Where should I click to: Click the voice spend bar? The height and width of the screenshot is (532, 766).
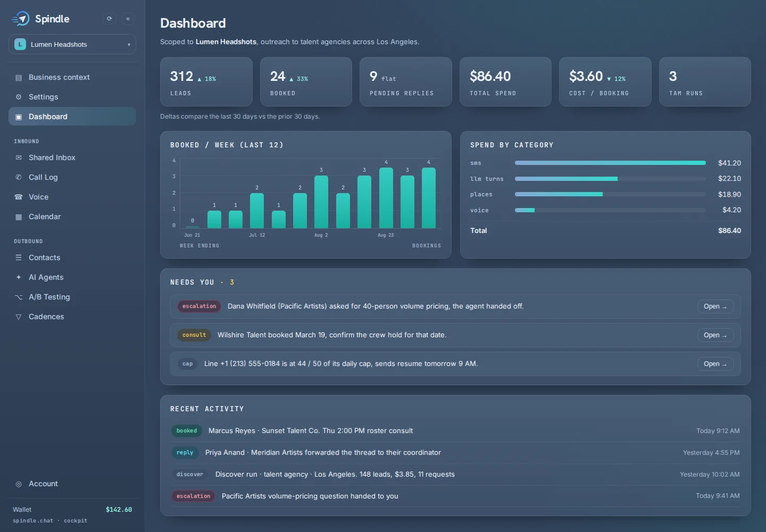[610, 210]
